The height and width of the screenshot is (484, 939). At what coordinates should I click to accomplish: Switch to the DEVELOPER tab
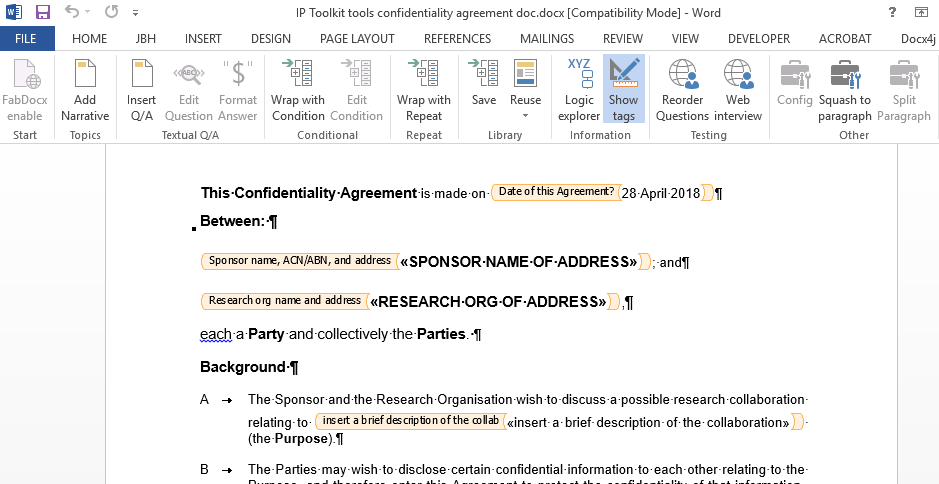click(x=759, y=39)
